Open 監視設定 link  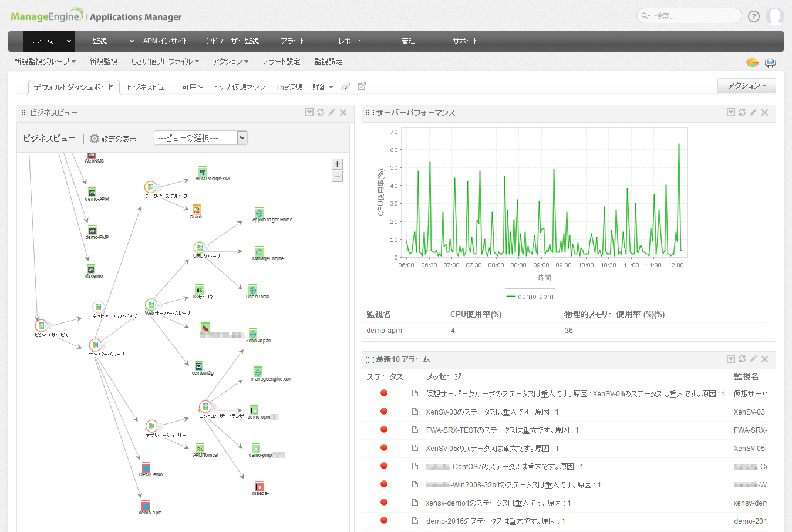pos(328,62)
